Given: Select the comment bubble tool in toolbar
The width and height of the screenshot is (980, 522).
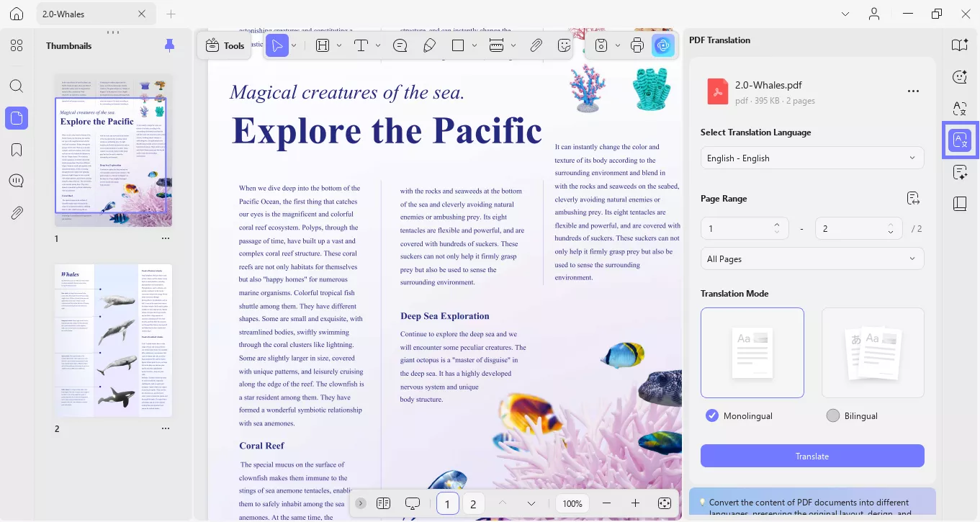Looking at the screenshot, I should click(400, 45).
